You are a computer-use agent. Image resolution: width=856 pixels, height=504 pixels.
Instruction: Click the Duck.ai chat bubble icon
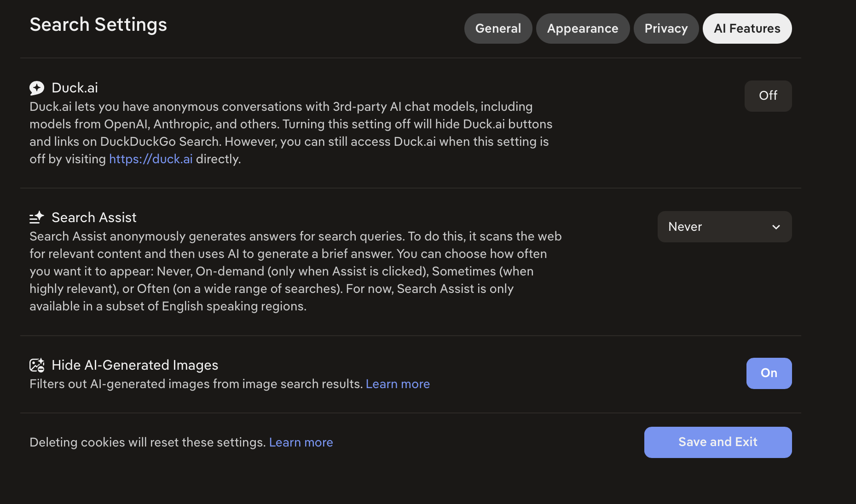click(37, 88)
